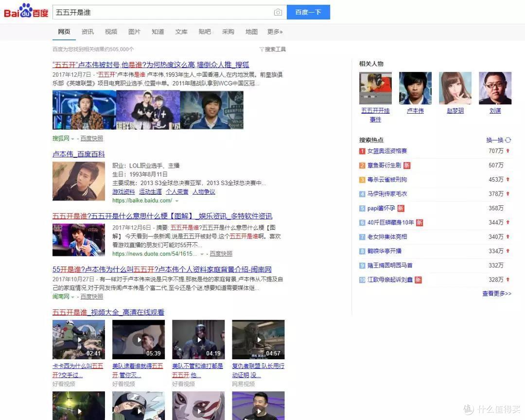Expand 闽南网 source dropdown arrow
The width and height of the screenshot is (525, 420).
coord(72,297)
